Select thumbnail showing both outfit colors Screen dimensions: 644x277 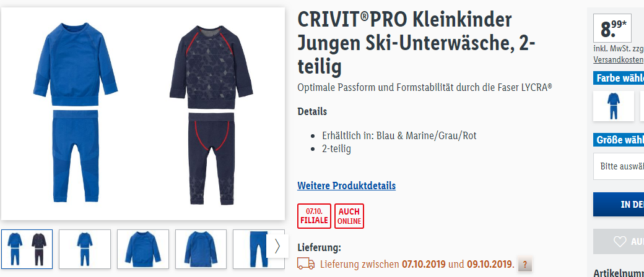(27, 249)
